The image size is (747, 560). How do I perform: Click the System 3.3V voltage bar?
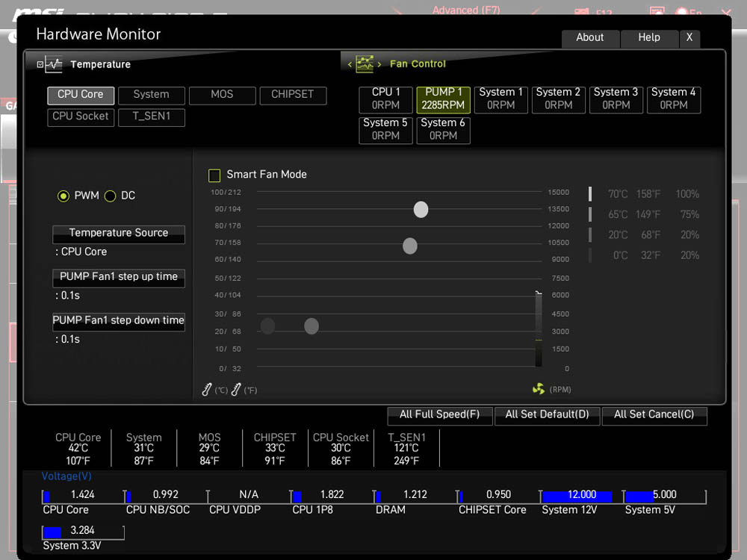point(83,532)
